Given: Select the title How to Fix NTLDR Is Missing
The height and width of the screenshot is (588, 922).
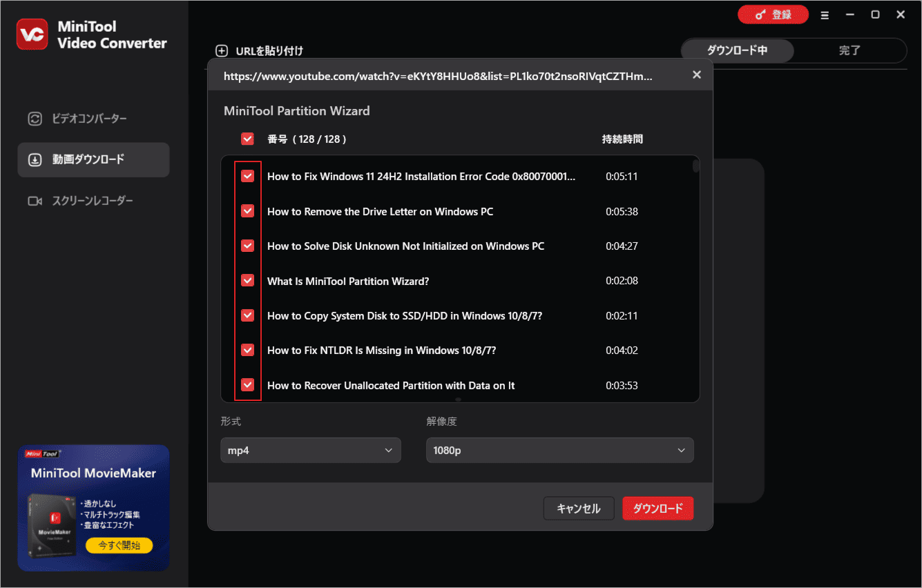Looking at the screenshot, I should pyautogui.click(x=382, y=351).
